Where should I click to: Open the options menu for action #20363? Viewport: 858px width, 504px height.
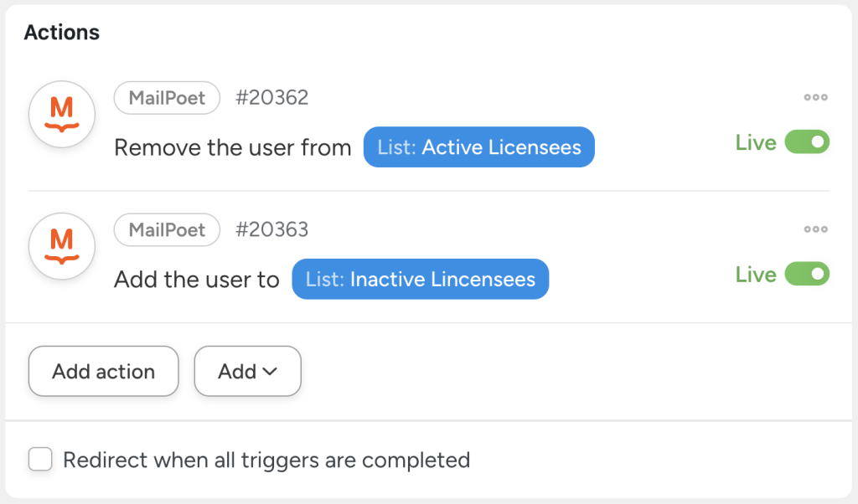pos(814,229)
